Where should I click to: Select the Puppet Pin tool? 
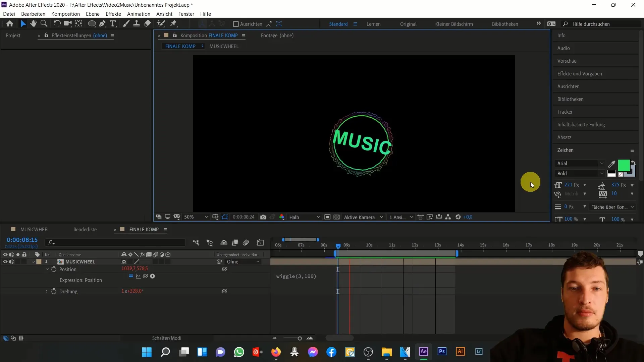173,24
